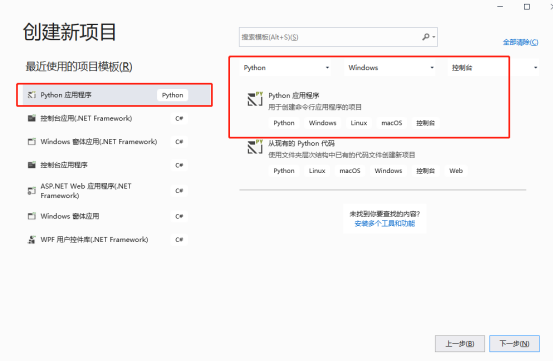Click the macOS tag under 'Python 应用程序' result
This screenshot has width=554, height=362.
(391, 123)
